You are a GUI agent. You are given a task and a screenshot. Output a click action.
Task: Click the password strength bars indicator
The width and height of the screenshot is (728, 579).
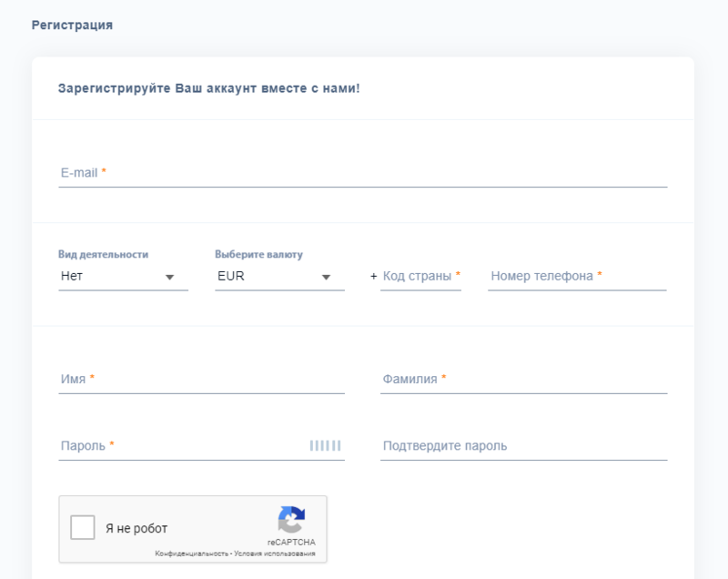point(325,445)
